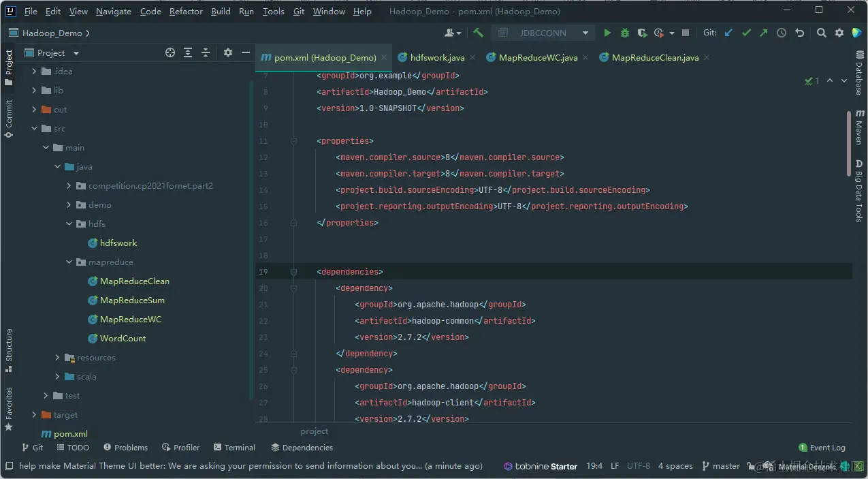Open the Terminal tool window
This screenshot has height=479, width=868.
click(234, 448)
